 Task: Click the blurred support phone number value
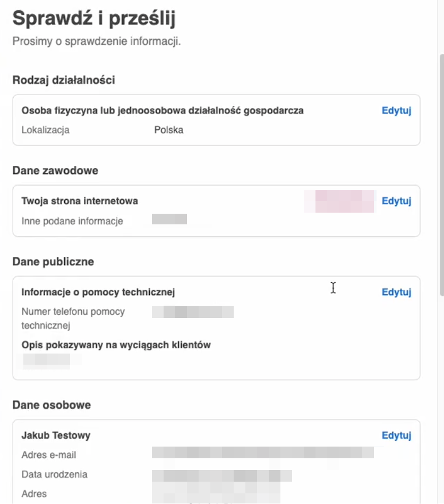tap(193, 312)
